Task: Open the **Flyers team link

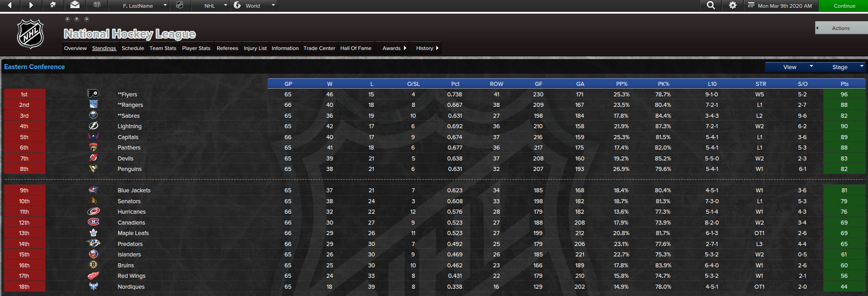Action: coord(127,94)
